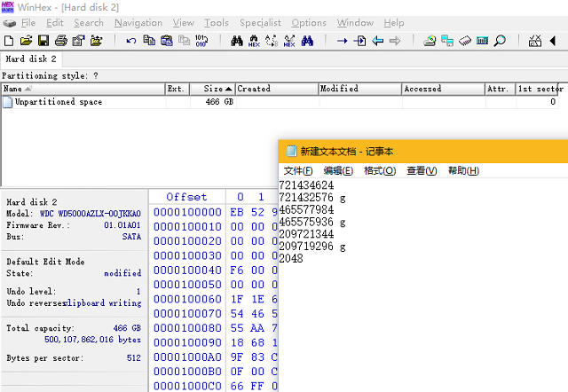Image resolution: width=568 pixels, height=392 pixels.
Task: Click the 1st sector column header
Action: [540, 89]
